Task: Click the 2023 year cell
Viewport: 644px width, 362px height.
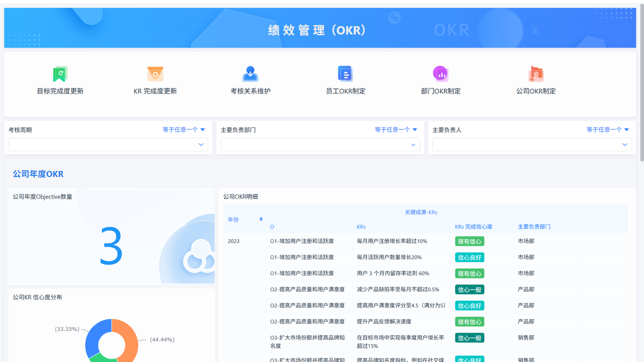Action: point(233,241)
